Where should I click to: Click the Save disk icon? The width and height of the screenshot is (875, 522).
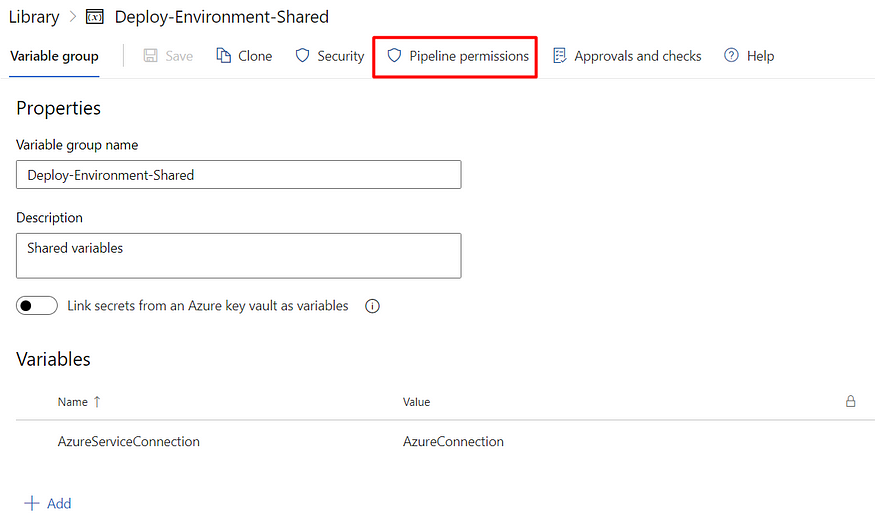click(x=150, y=56)
